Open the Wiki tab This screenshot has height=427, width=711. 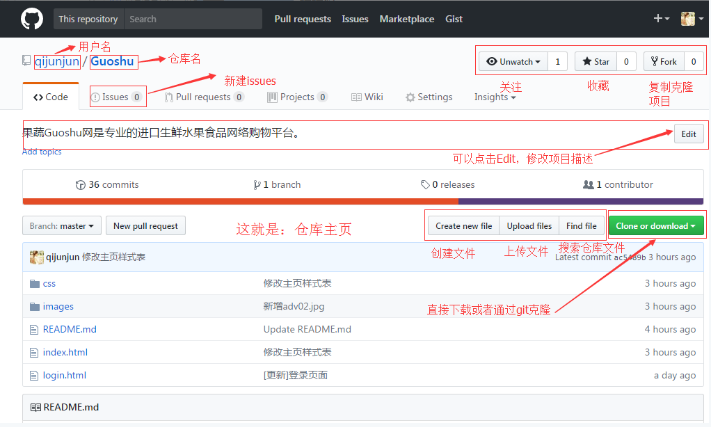tap(367, 97)
